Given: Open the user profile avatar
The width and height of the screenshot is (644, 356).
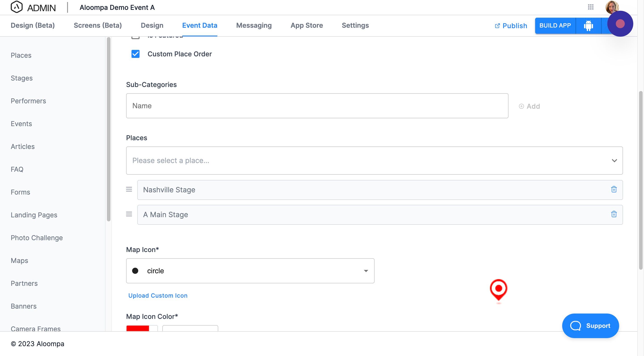Looking at the screenshot, I should pyautogui.click(x=612, y=7).
